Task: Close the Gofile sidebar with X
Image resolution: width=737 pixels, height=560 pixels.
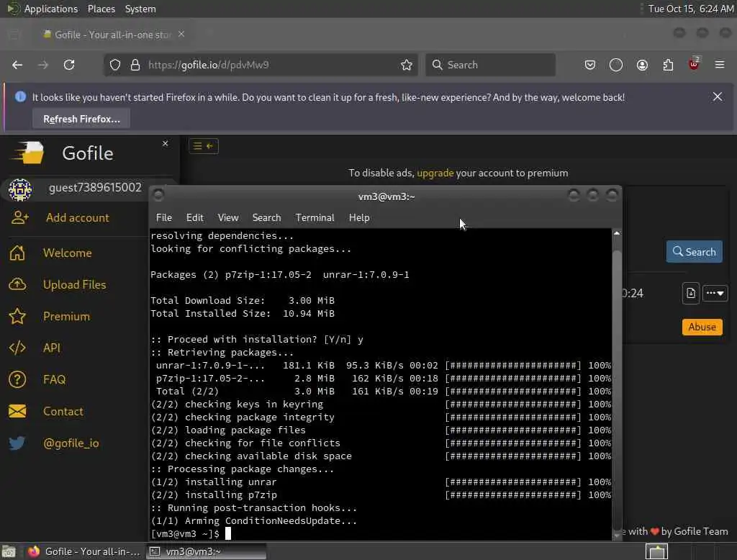Action: click(x=166, y=143)
